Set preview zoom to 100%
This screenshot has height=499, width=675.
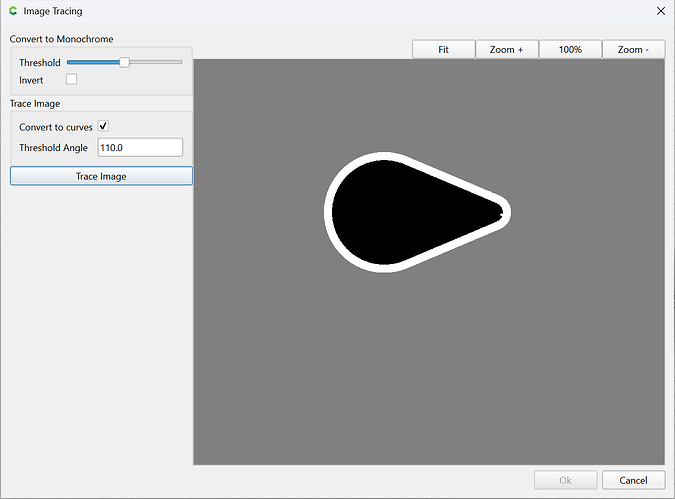click(570, 50)
